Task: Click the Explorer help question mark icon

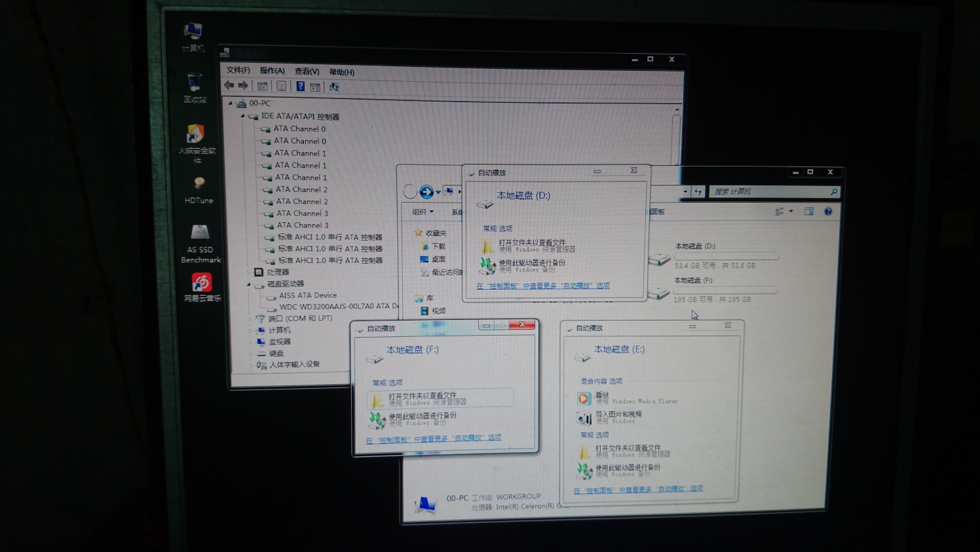Action: pyautogui.click(x=828, y=212)
